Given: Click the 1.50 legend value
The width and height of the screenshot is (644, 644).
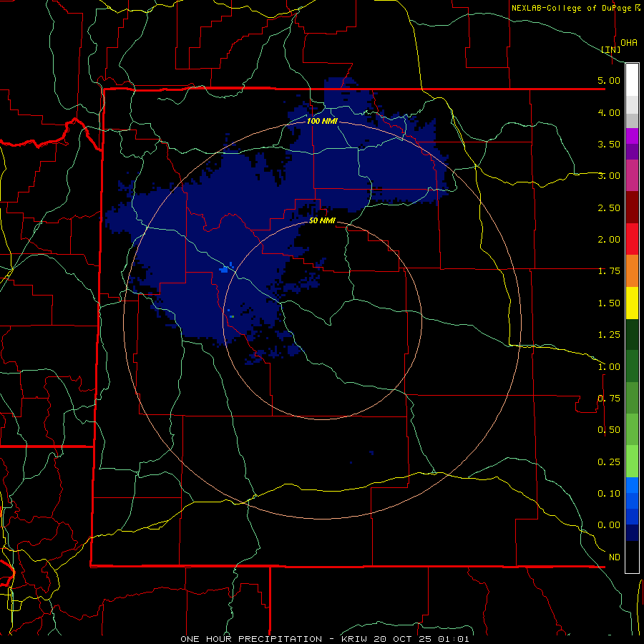Looking at the screenshot, I should coord(609,303).
